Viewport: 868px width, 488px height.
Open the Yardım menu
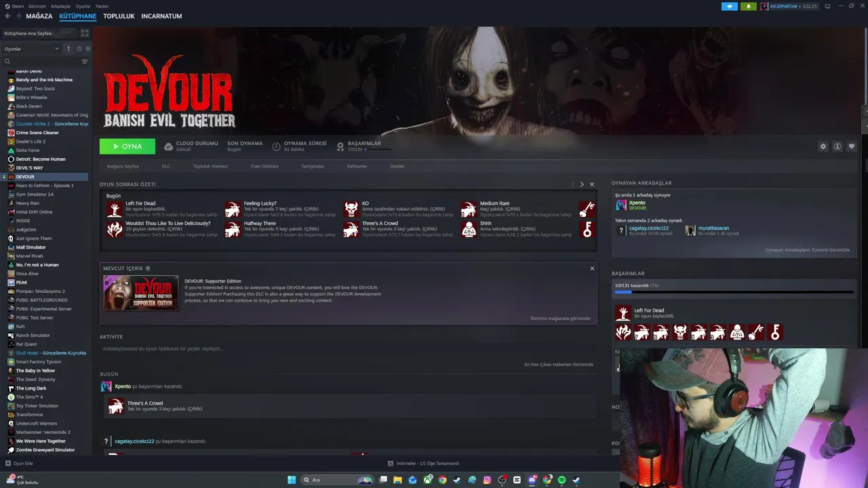tap(102, 6)
